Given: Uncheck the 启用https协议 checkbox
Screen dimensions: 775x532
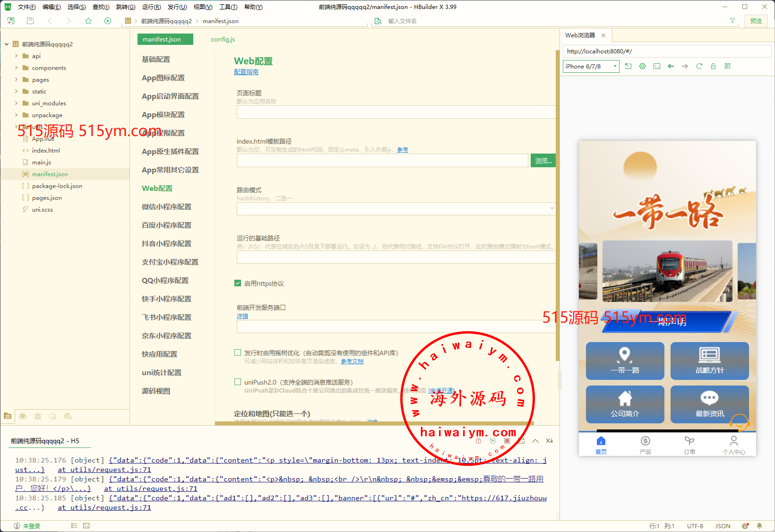Looking at the screenshot, I should coord(238,283).
